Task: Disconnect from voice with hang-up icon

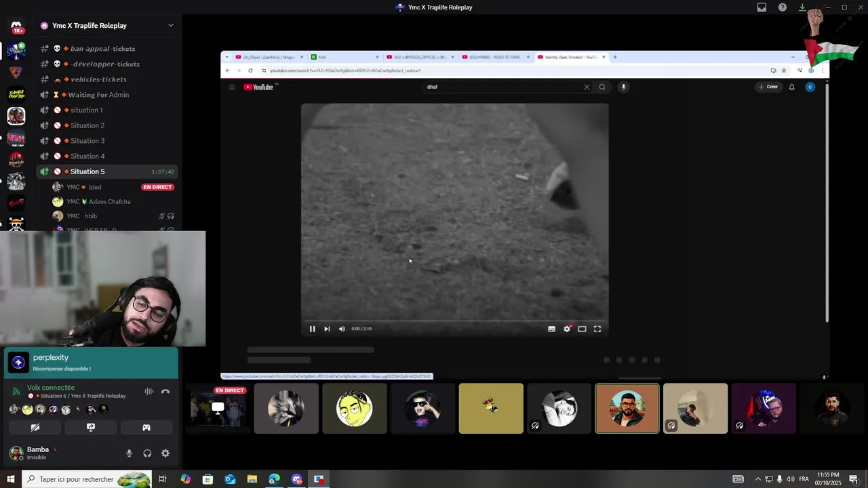Action: click(165, 392)
